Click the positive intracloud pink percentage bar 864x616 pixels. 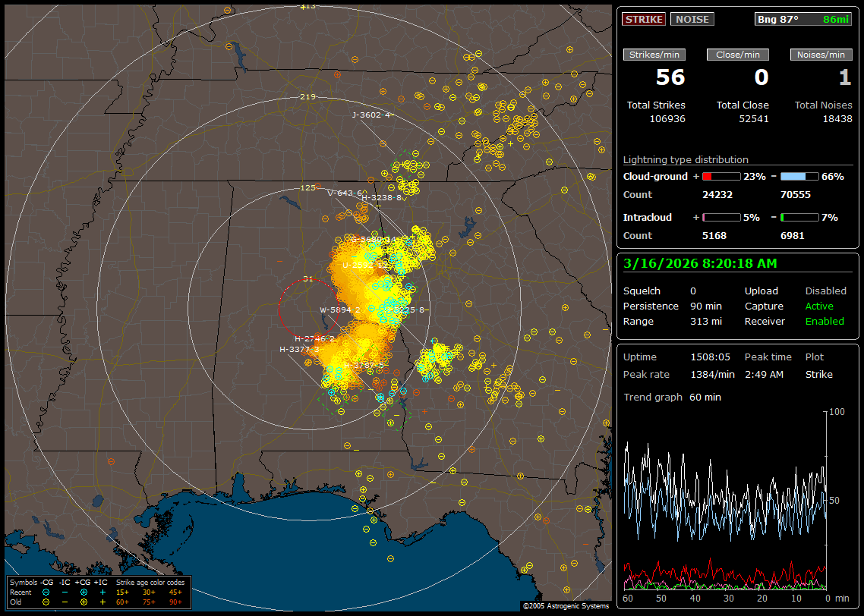[x=721, y=217]
